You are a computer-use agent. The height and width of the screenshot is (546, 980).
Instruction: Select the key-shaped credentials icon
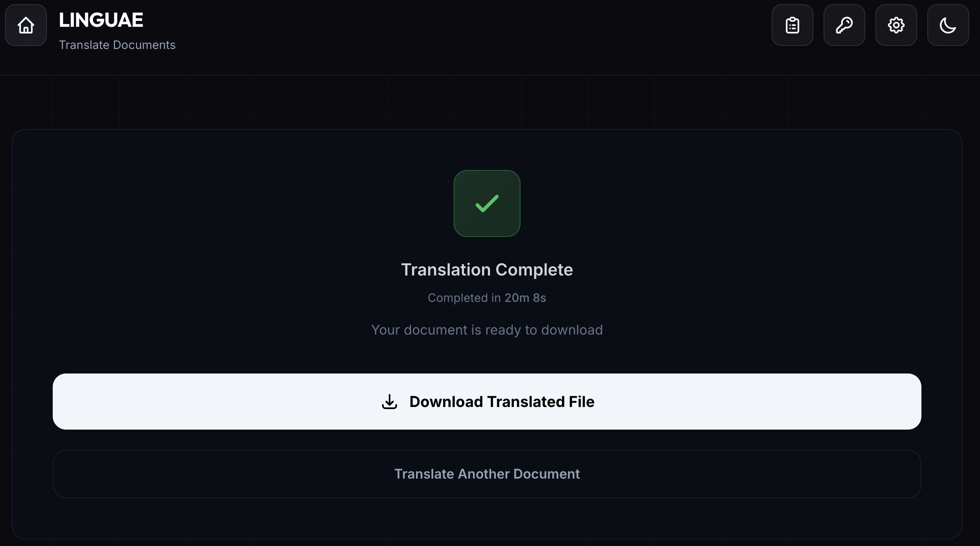844,25
